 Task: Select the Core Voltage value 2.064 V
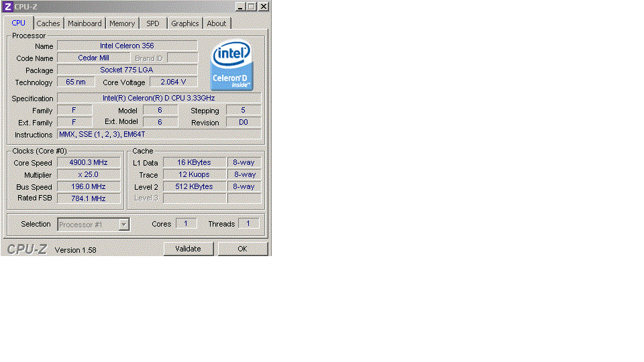point(173,82)
